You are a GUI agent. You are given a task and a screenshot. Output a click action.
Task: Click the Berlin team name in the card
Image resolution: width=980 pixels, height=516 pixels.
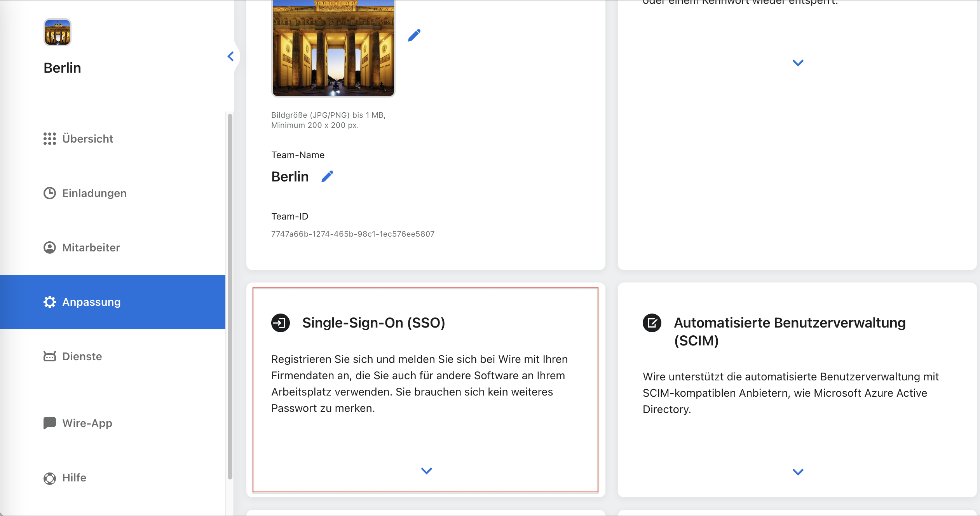coord(290,177)
